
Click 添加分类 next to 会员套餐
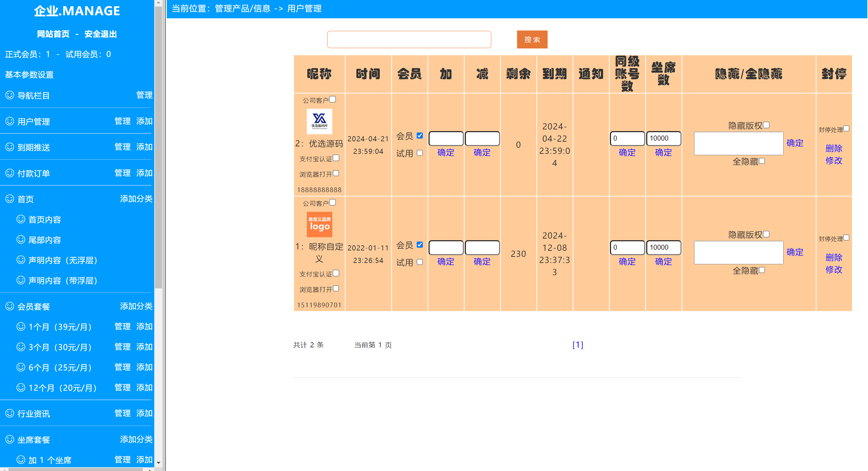(136, 306)
